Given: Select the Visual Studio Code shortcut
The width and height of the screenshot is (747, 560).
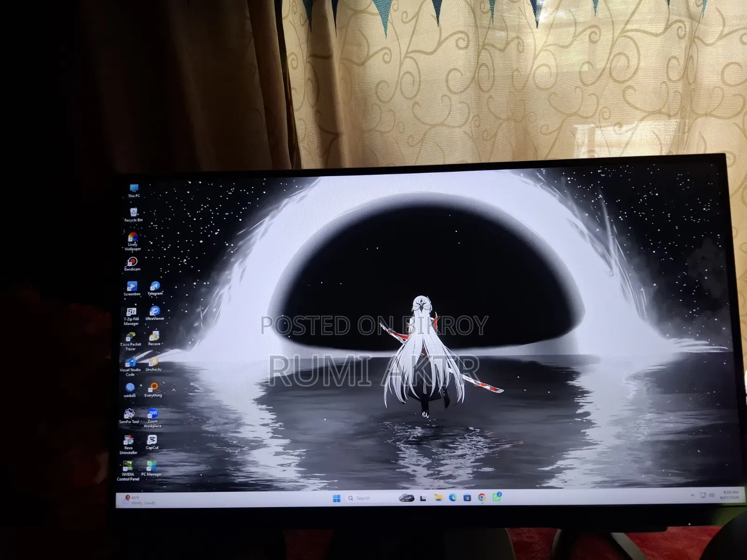Looking at the screenshot, I should click(x=130, y=367).
